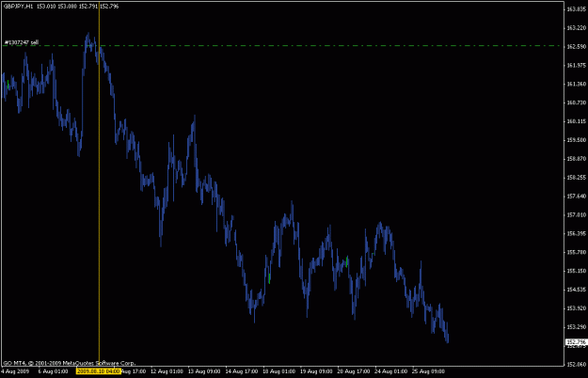
Task: Click the 162.590 price axis label
Action: coord(576,47)
